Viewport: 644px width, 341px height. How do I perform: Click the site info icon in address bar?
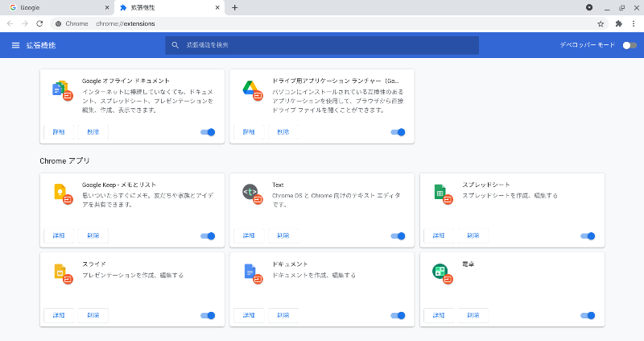pyautogui.click(x=58, y=24)
